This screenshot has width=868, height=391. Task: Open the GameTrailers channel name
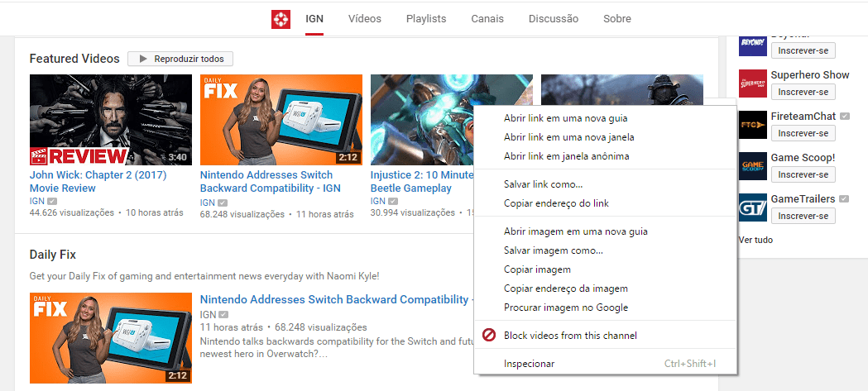803,198
